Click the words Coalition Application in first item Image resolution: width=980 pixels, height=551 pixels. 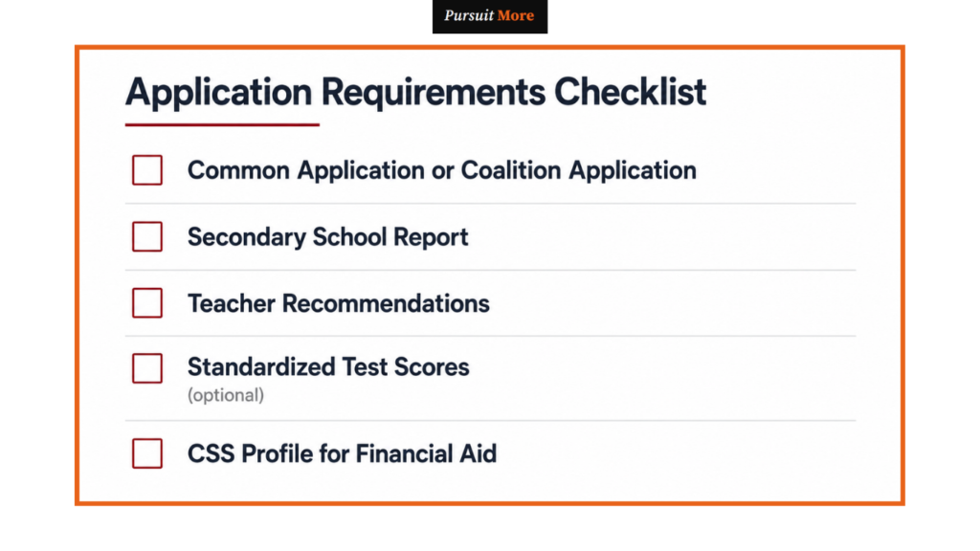579,170
